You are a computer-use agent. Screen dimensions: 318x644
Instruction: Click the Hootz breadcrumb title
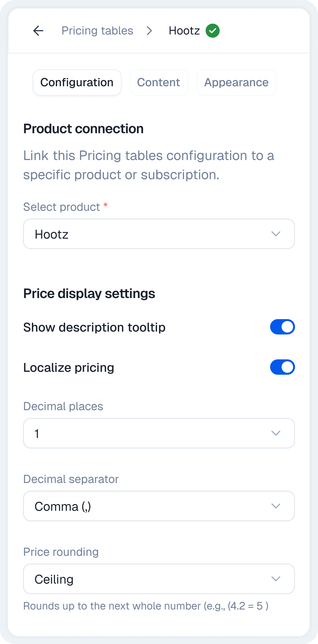click(184, 31)
